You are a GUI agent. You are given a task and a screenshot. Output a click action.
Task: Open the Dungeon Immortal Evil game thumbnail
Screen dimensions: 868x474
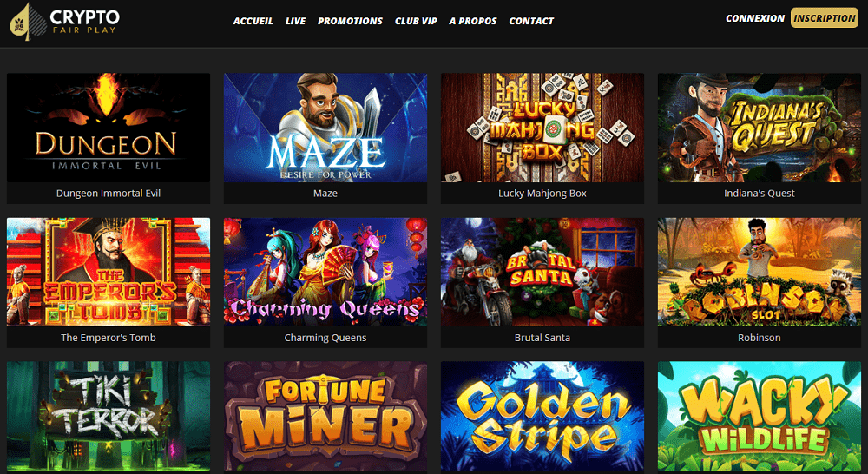pos(108,128)
